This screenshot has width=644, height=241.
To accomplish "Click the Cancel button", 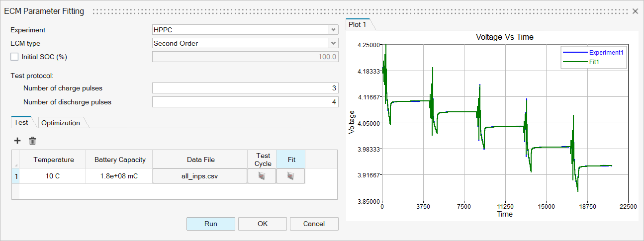I will pos(314,224).
